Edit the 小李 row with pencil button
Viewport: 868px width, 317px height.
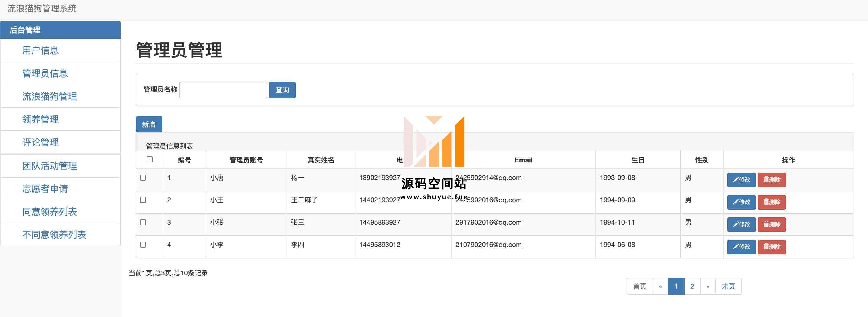[x=741, y=247]
